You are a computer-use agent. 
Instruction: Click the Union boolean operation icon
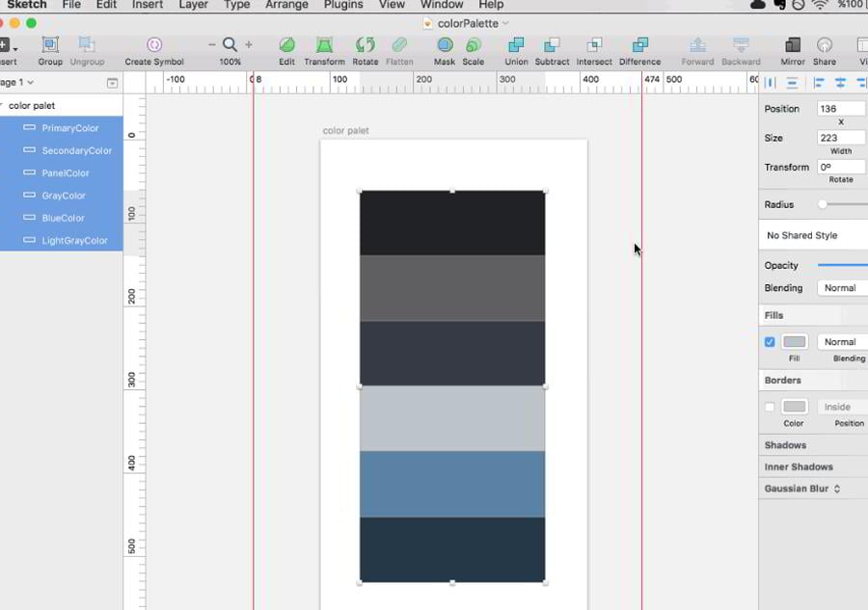(x=516, y=45)
